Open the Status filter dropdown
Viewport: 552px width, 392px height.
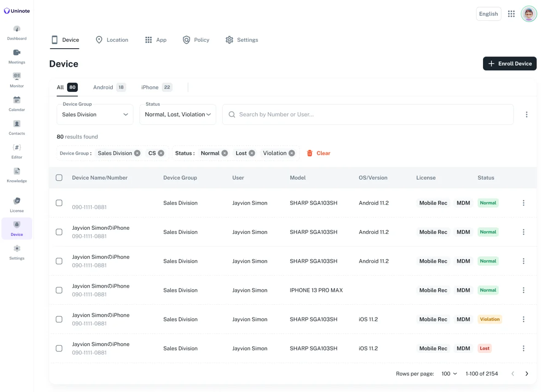[x=178, y=114]
